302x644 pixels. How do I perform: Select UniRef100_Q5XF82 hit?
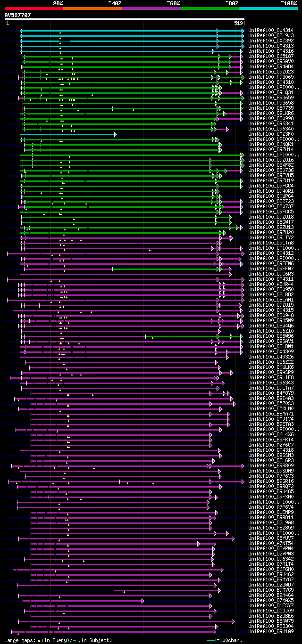click(271, 165)
